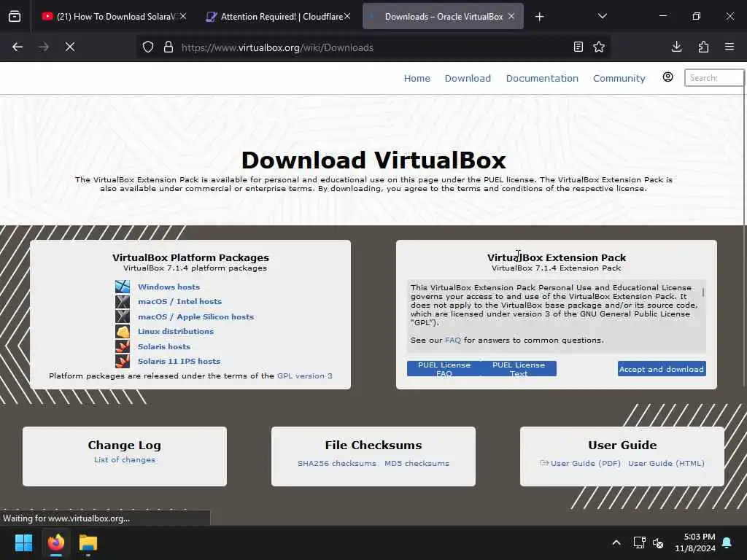Open File Explorer from the taskbar

(88, 542)
